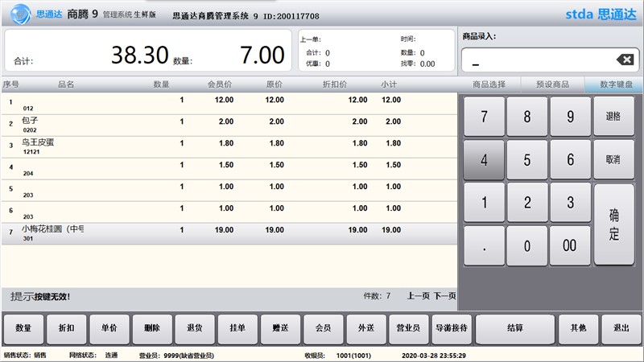Tap keypad digit 1
The image size is (644, 362).
coord(485,203)
